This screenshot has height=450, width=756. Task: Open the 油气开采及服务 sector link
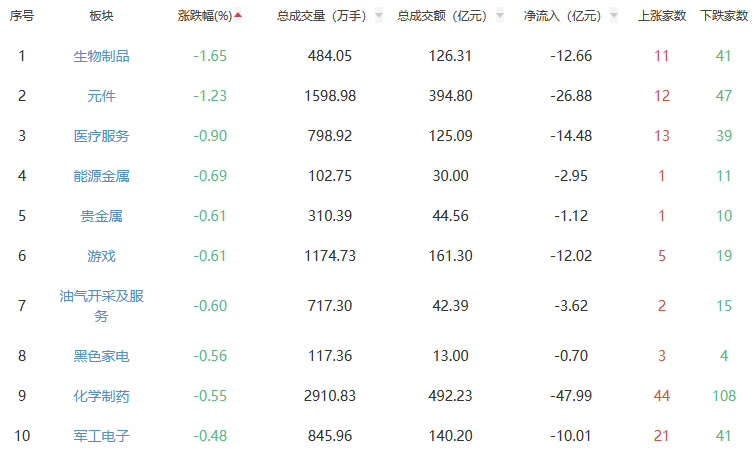point(101,306)
